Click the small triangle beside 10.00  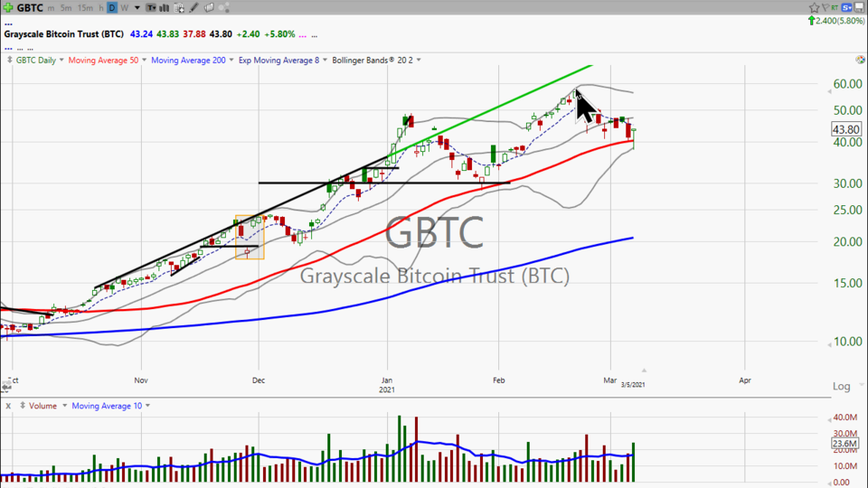[x=829, y=344]
